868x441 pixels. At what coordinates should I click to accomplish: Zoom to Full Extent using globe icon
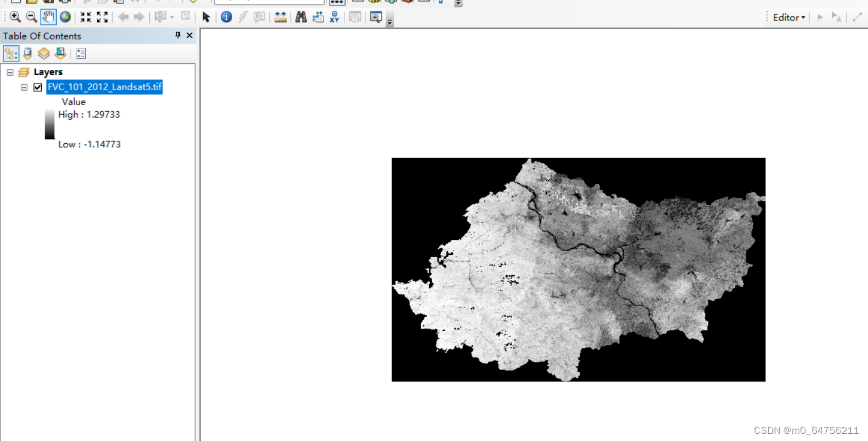click(x=64, y=17)
